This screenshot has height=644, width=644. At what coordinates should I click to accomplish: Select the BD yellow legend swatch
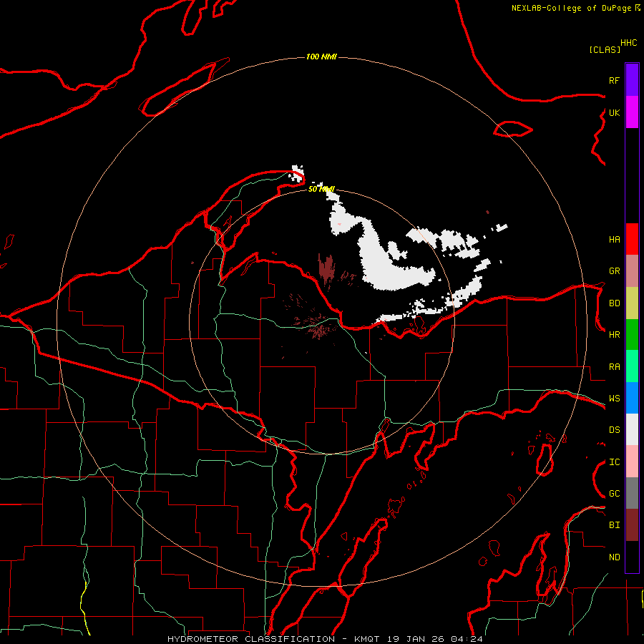[x=632, y=303]
